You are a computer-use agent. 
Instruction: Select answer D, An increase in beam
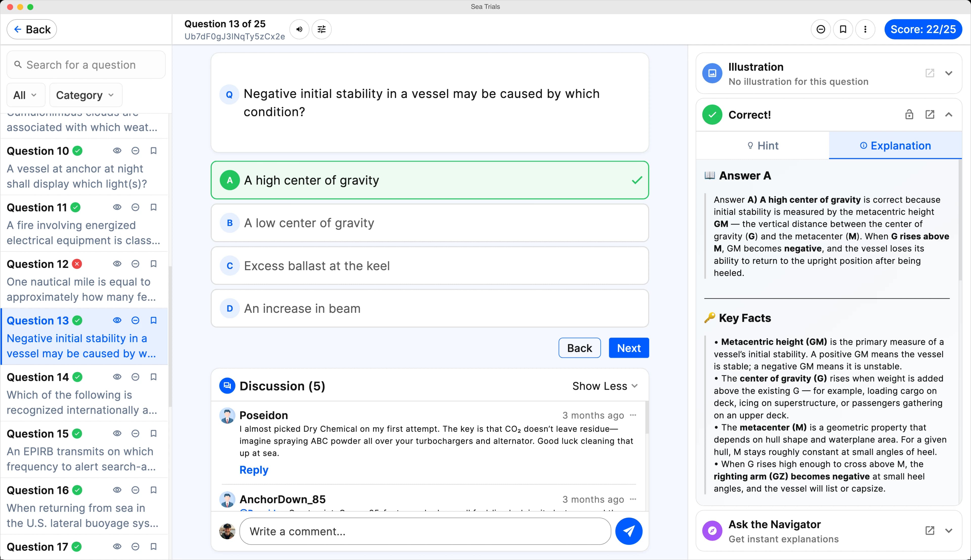pos(430,309)
